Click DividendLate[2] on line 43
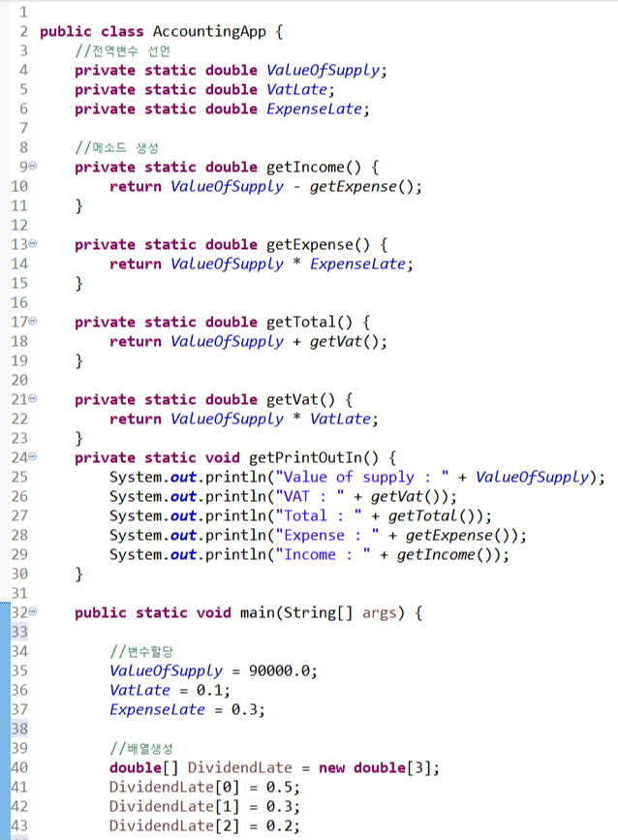 174,825
